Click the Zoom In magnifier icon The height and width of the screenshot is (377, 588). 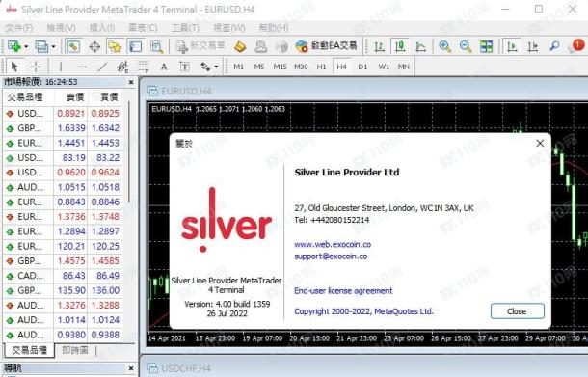pos(444,46)
